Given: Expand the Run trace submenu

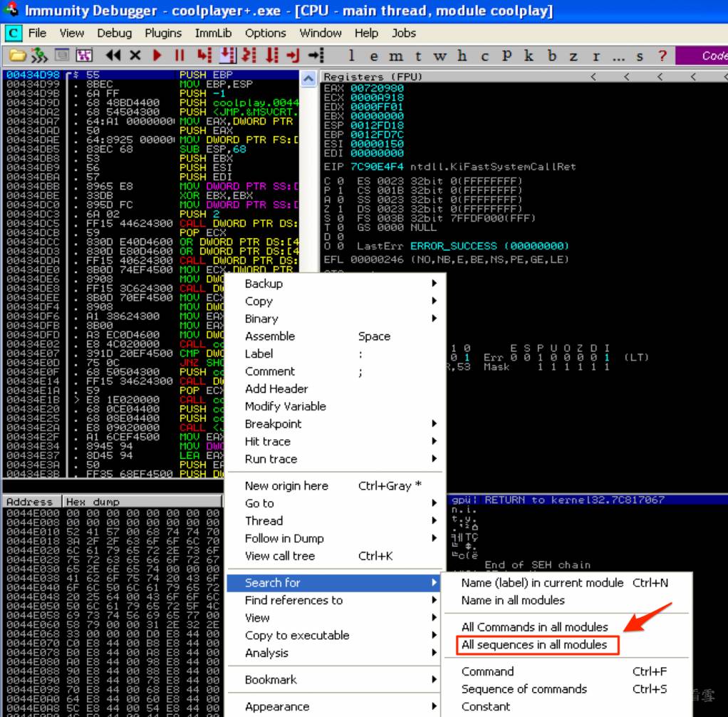Looking at the screenshot, I should 335,459.
